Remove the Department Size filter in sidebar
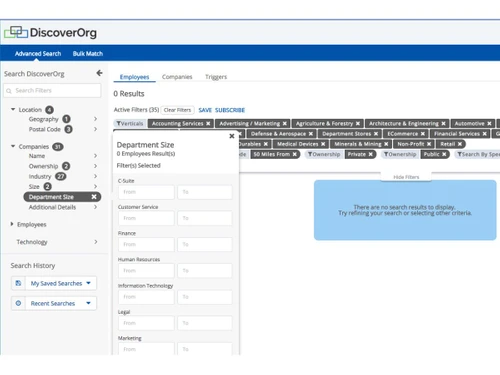The width and height of the screenshot is (500, 375). [x=94, y=197]
